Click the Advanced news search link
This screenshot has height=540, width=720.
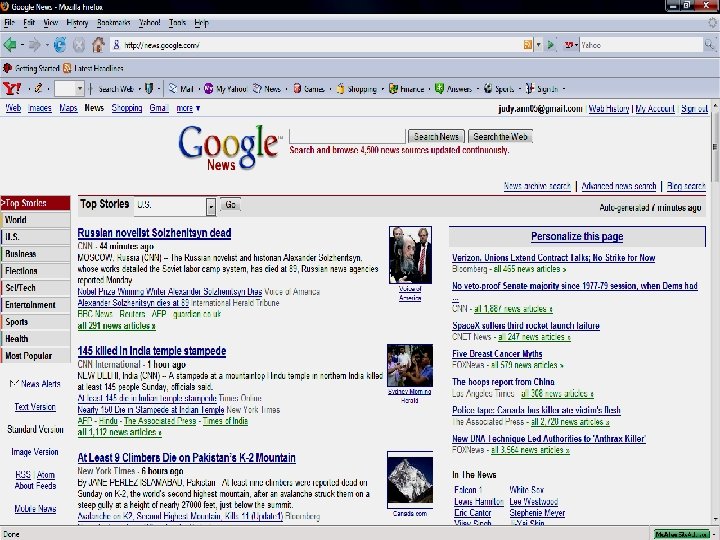point(619,186)
